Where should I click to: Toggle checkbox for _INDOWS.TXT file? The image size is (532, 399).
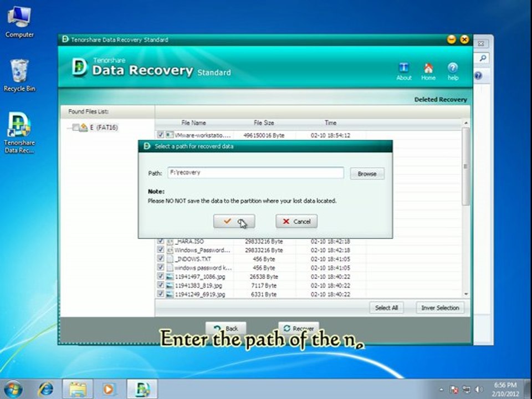point(161,259)
